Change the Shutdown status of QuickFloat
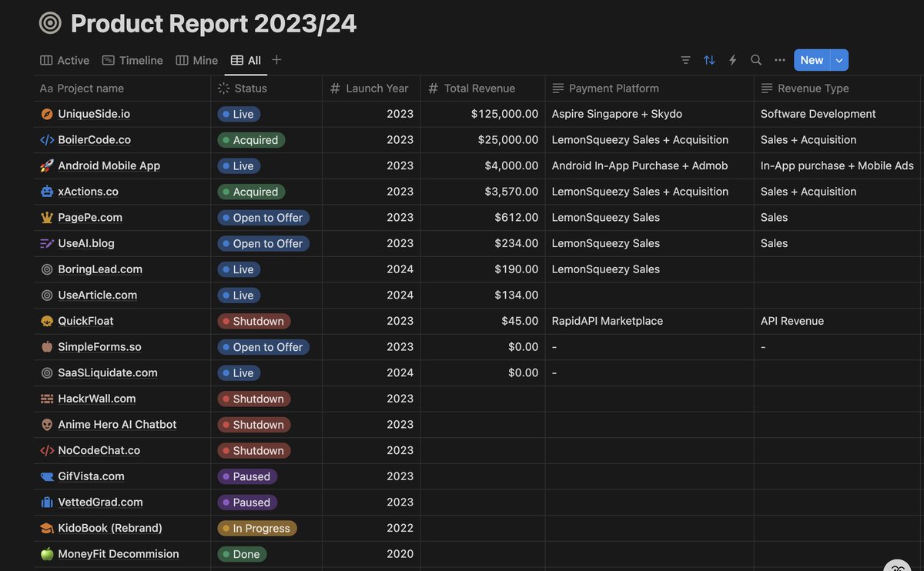Viewport: 924px width, 571px height. coord(254,321)
